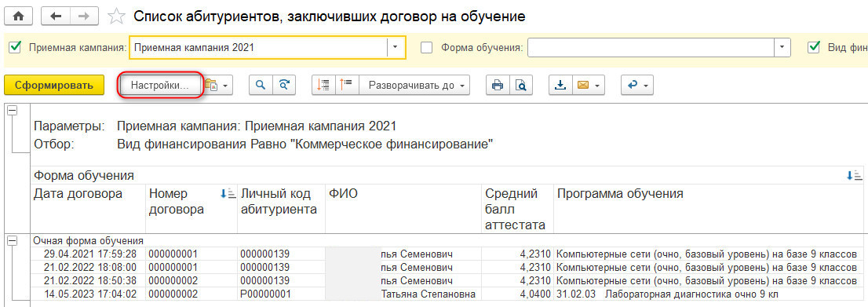Select Отбор filter description line
This screenshot has width=868, height=307.
[264, 145]
